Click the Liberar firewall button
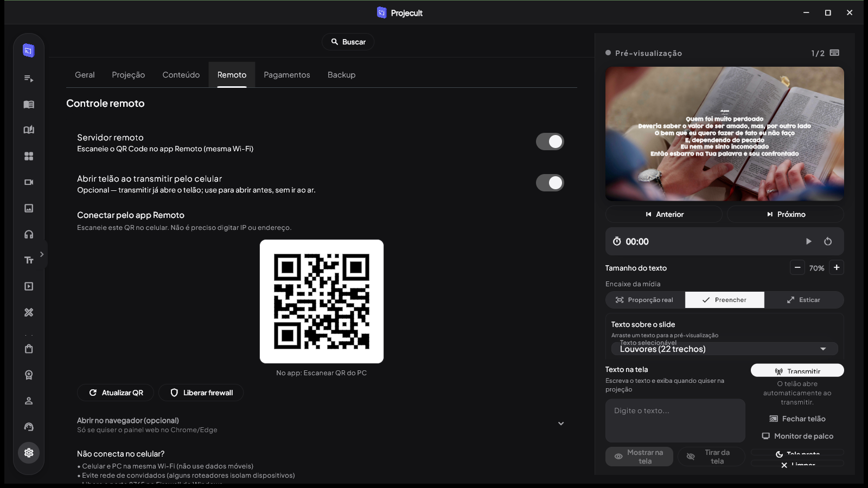 tap(201, 393)
